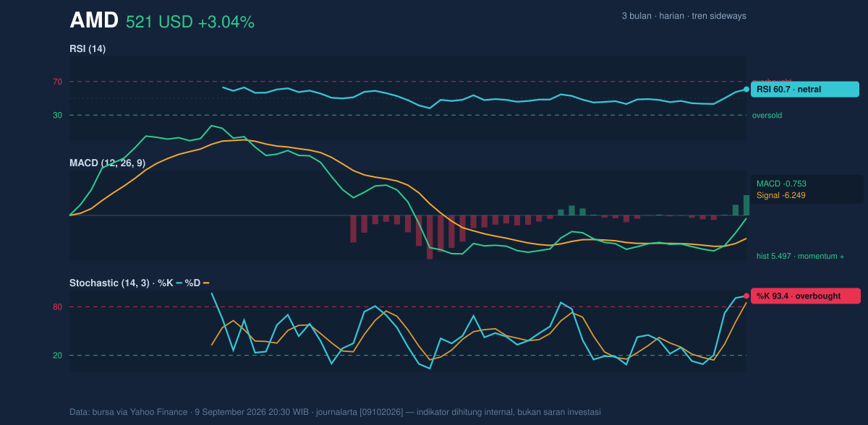The height and width of the screenshot is (425, 868).
Task: Click the '3 bulan · harian · tren sideways' caption
Action: [x=684, y=16]
